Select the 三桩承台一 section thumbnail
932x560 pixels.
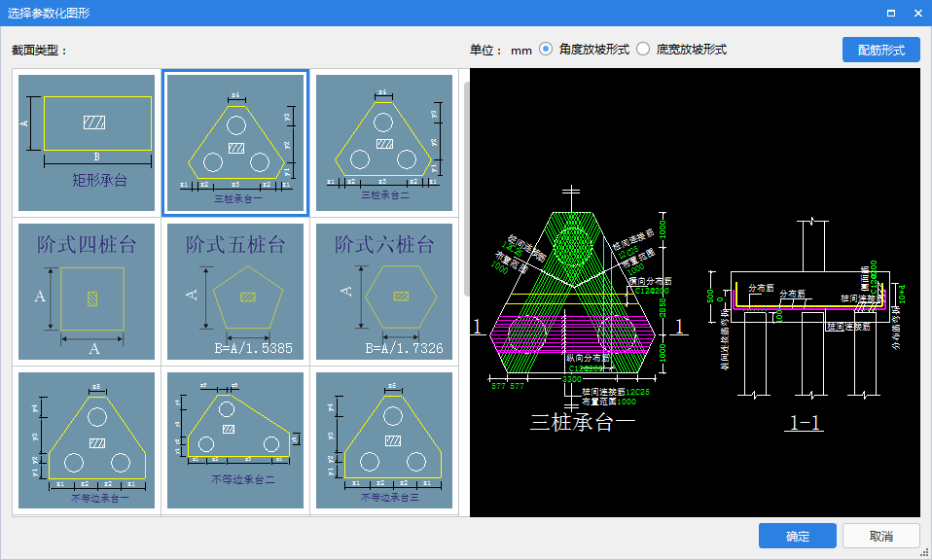pos(235,143)
